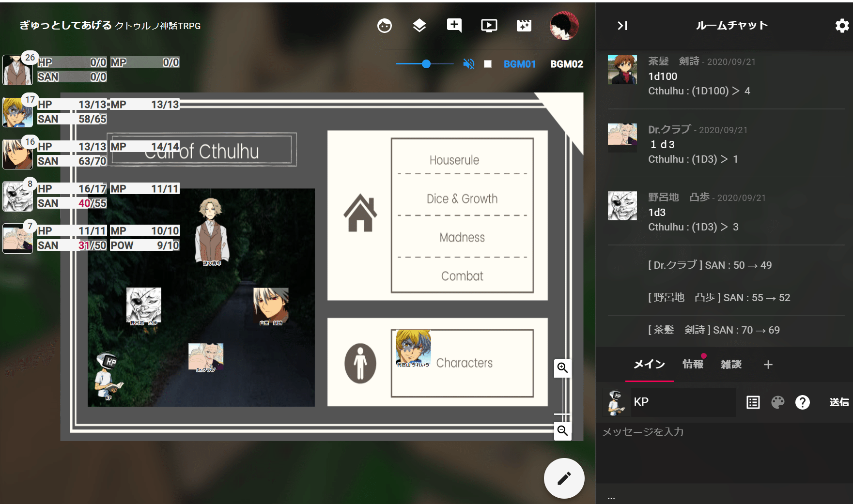Zoom in with magnifier plus icon
The width and height of the screenshot is (853, 504).
pyautogui.click(x=562, y=368)
